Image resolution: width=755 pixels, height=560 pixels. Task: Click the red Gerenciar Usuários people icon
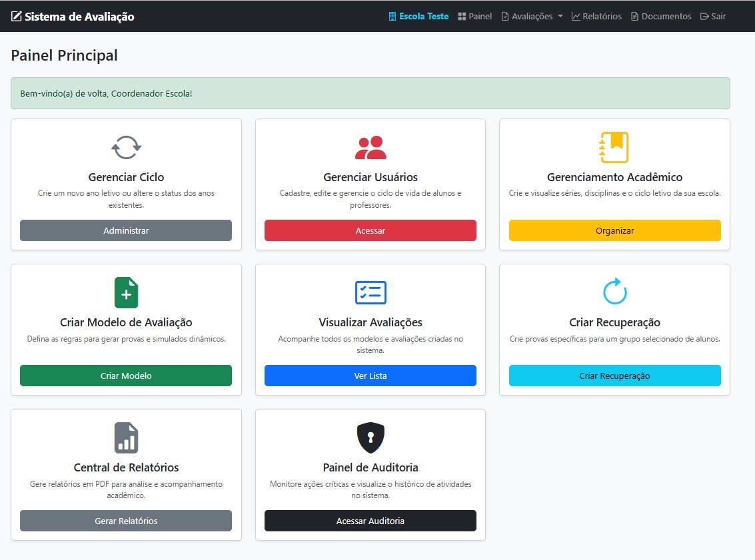coord(371,147)
